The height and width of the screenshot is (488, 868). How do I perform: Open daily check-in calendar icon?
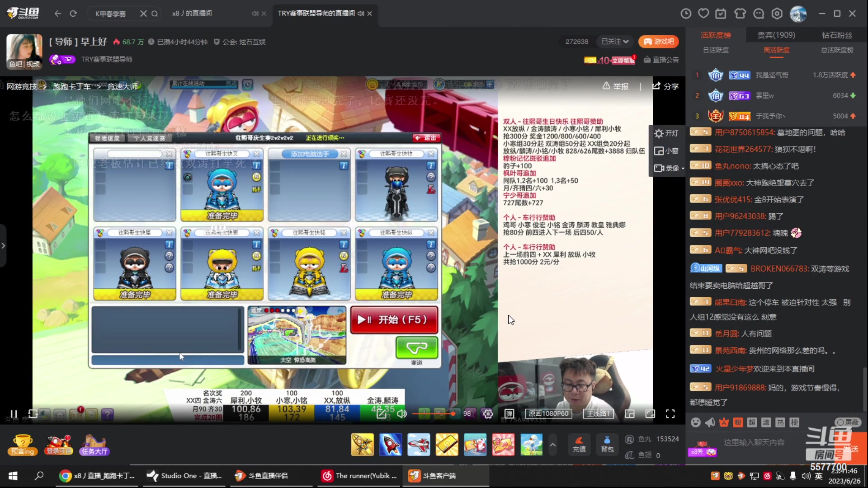721,14
